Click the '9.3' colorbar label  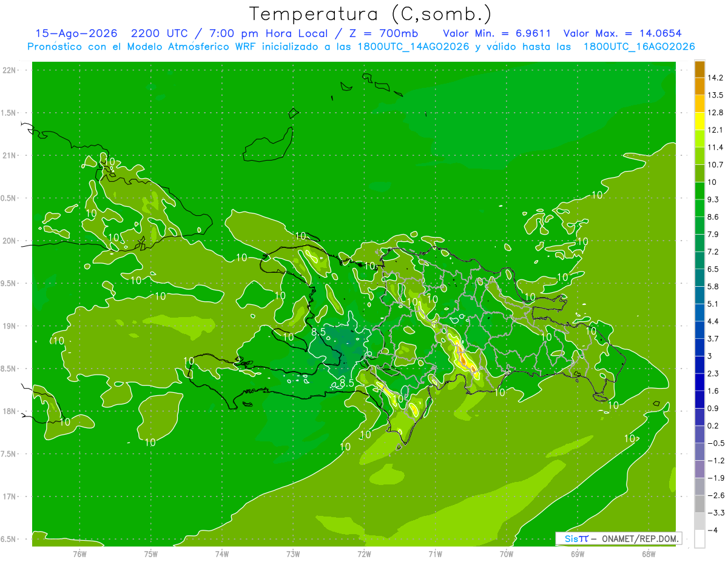click(x=713, y=199)
